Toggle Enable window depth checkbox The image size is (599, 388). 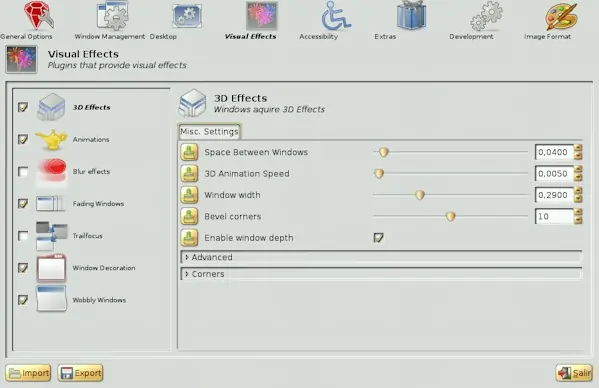point(378,238)
